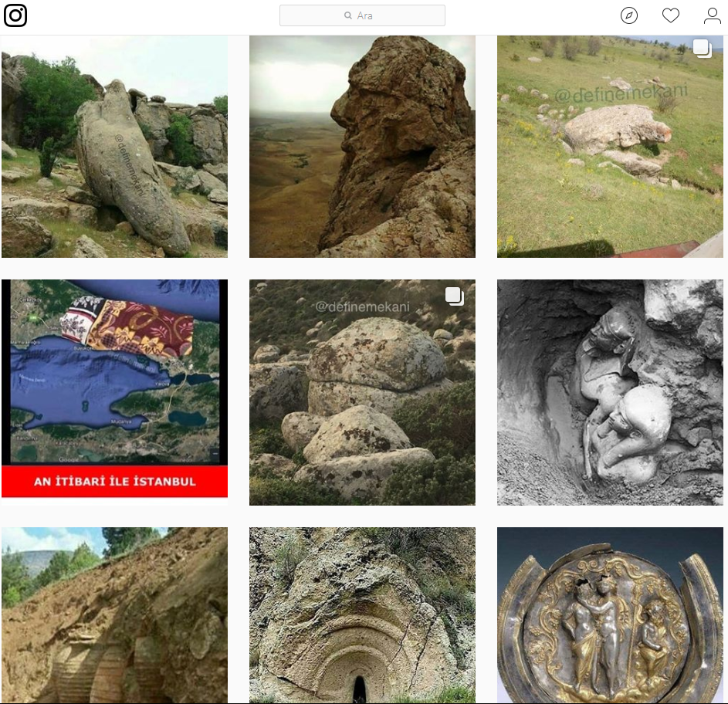Image resolution: width=728 pixels, height=704 pixels.
Task: Click carousel icon on the stacked round boulders post
Action: click(453, 296)
